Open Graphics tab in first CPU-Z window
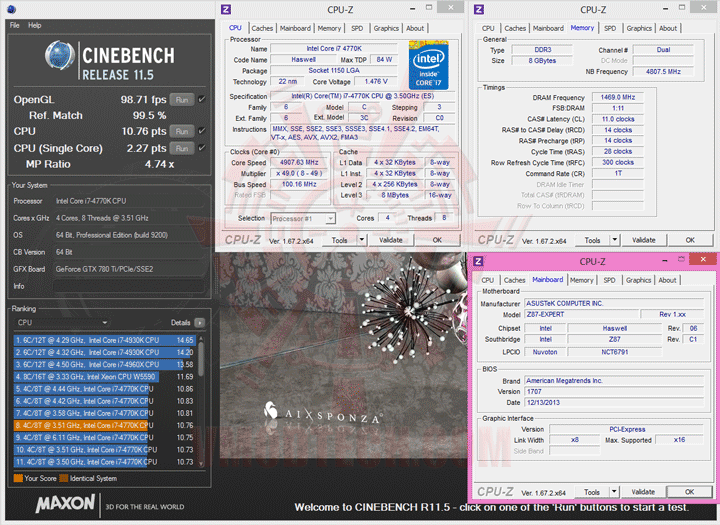720x525 pixels. [386, 28]
